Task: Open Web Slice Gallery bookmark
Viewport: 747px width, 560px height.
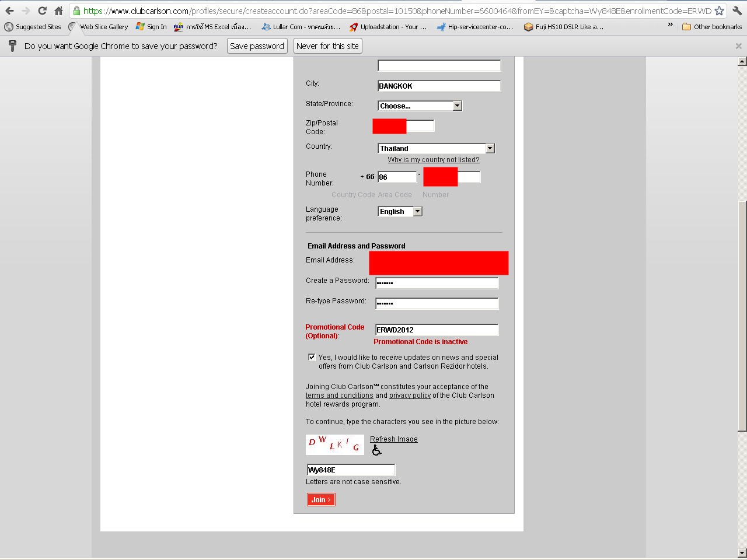Action: coord(98,27)
